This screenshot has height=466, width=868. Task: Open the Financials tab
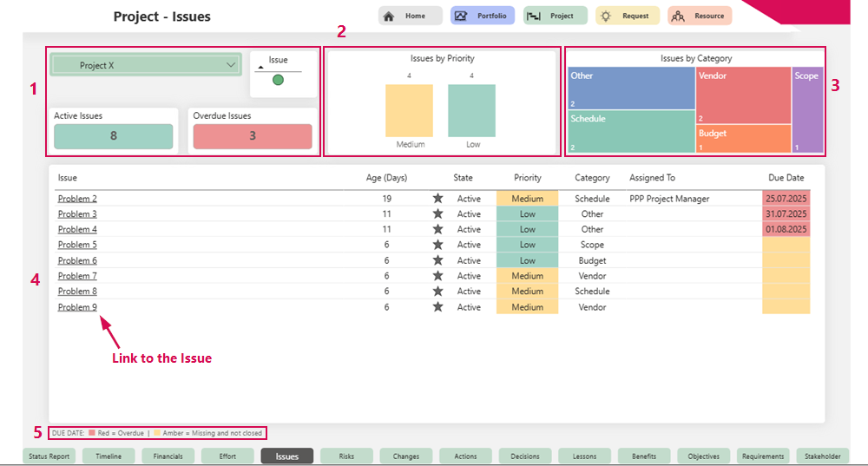(168, 456)
